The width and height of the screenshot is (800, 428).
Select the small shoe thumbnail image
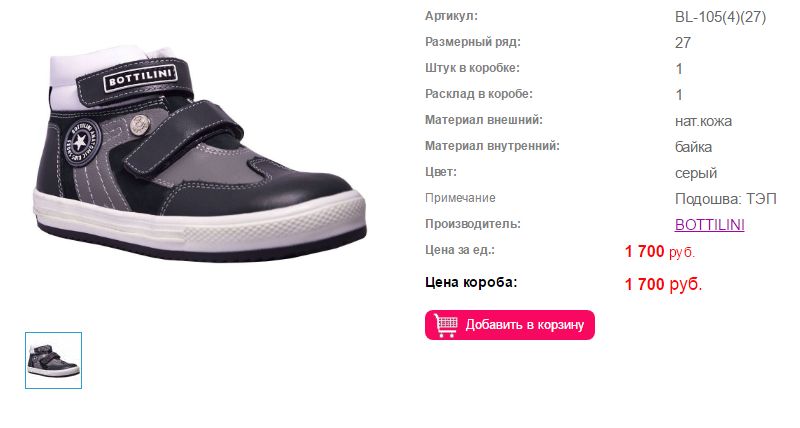coord(54,360)
